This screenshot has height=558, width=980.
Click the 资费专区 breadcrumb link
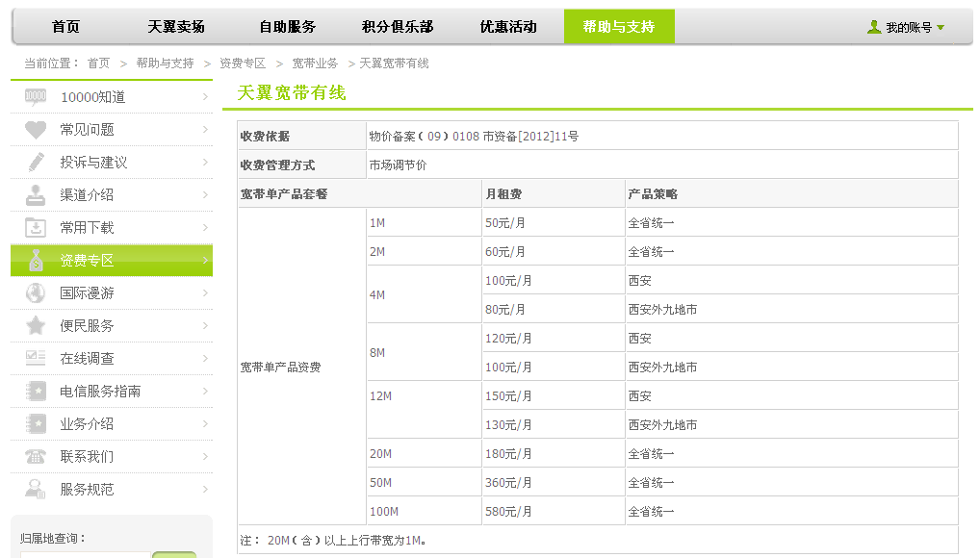coord(243,63)
